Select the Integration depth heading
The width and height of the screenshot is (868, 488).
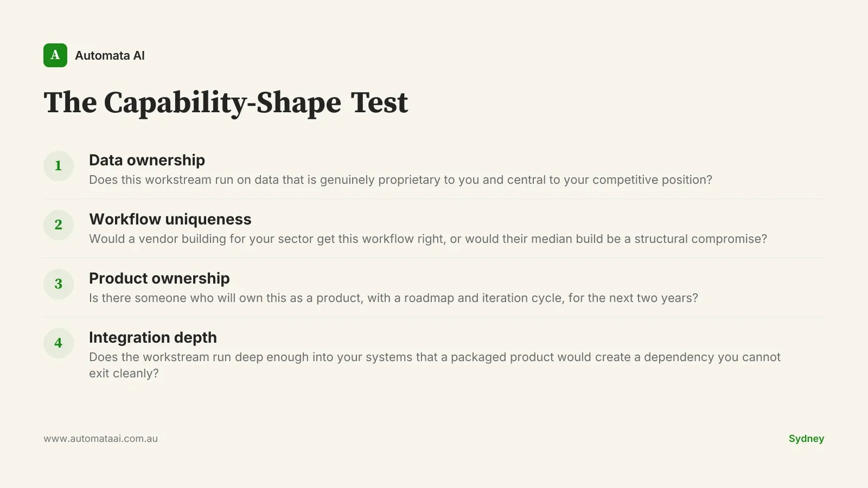153,337
